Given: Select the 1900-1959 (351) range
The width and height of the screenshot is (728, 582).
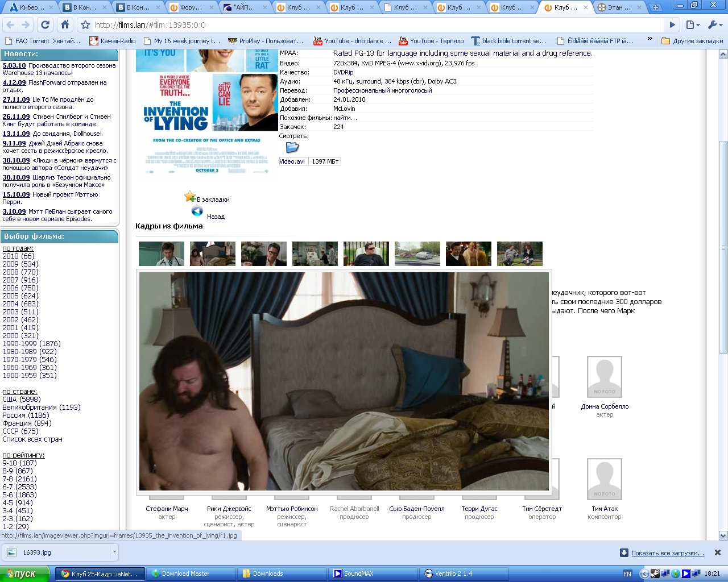Looking at the screenshot, I should (x=30, y=376).
